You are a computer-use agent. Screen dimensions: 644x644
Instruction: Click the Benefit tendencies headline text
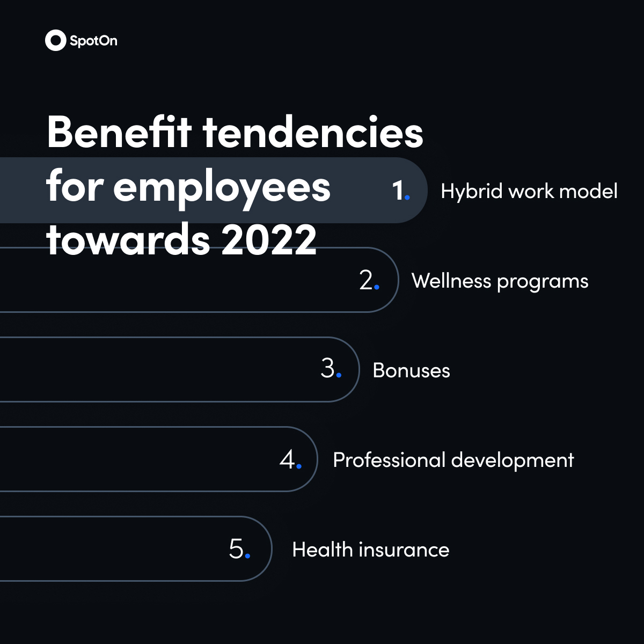tap(235, 132)
